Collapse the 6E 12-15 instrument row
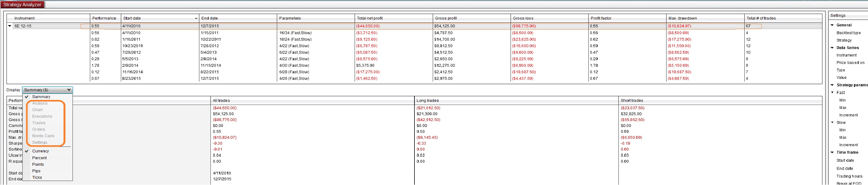Image resolution: width=868 pixels, height=185 pixels. point(10,26)
